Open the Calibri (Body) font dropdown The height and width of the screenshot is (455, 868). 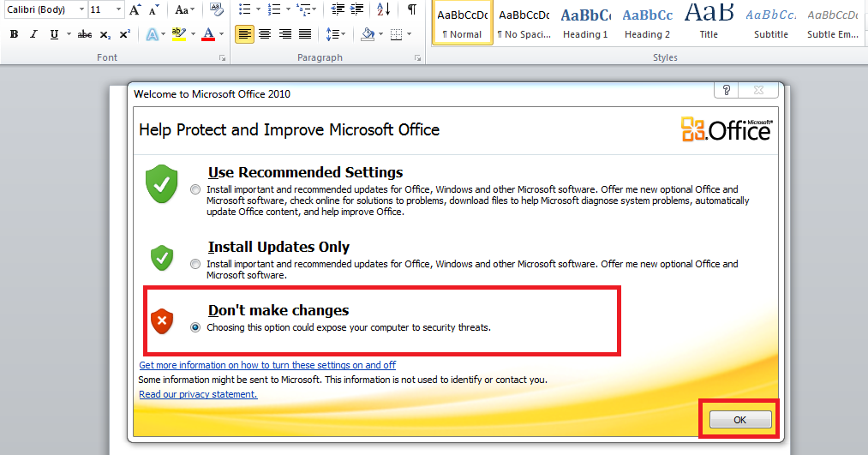pyautogui.click(x=82, y=9)
